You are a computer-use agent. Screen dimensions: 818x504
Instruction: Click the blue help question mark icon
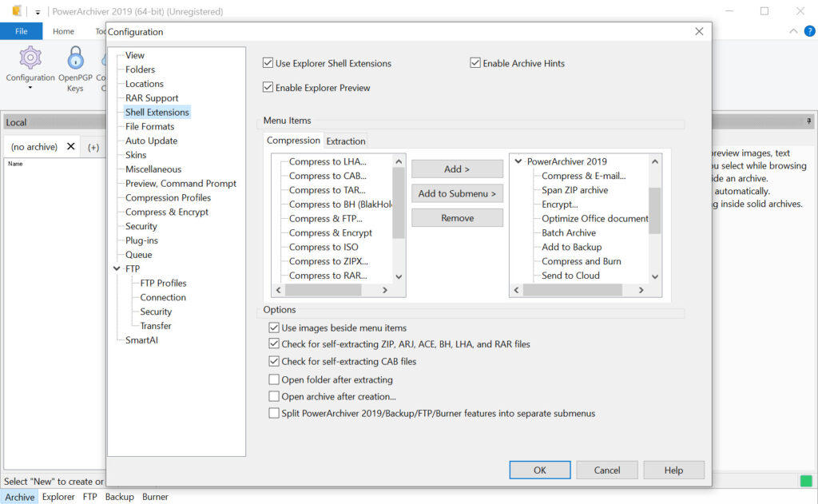coord(809,31)
